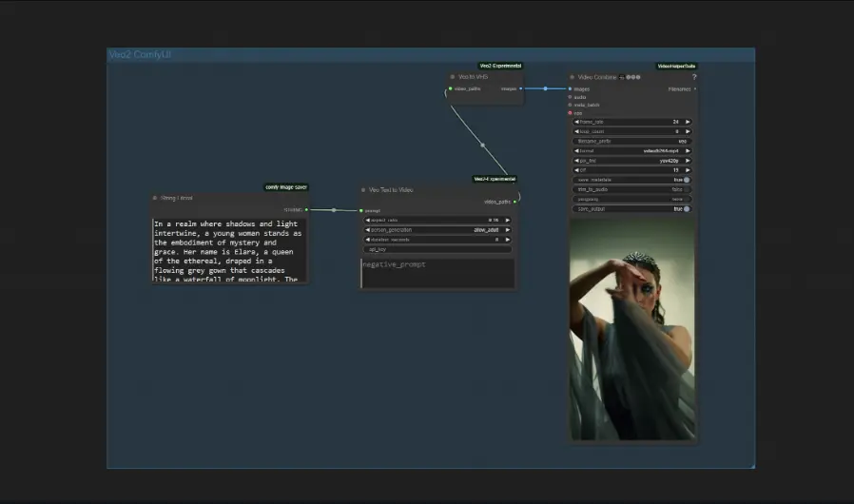The height and width of the screenshot is (504, 854).
Task: Click the negative_prompt text box
Action: click(x=437, y=274)
